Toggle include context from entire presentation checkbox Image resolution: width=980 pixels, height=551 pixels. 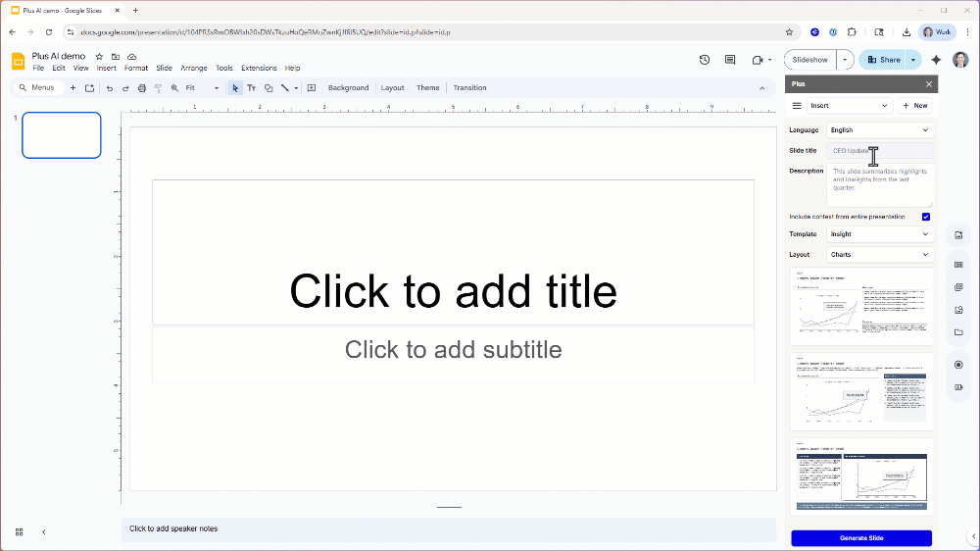pyautogui.click(x=926, y=217)
